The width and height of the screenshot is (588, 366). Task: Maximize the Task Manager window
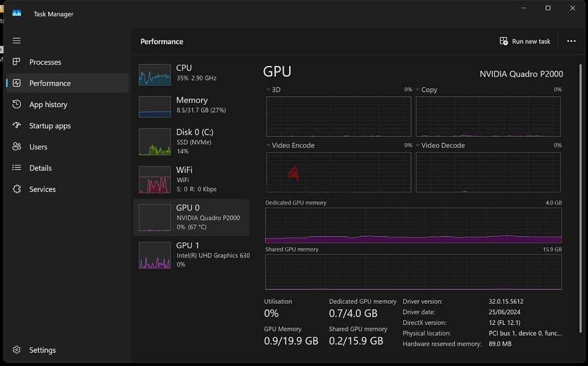tap(548, 8)
